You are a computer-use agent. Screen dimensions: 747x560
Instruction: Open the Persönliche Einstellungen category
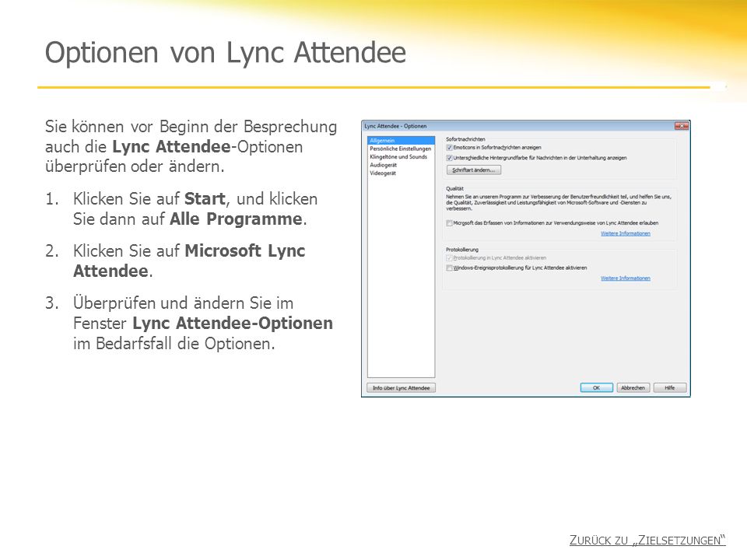point(400,149)
